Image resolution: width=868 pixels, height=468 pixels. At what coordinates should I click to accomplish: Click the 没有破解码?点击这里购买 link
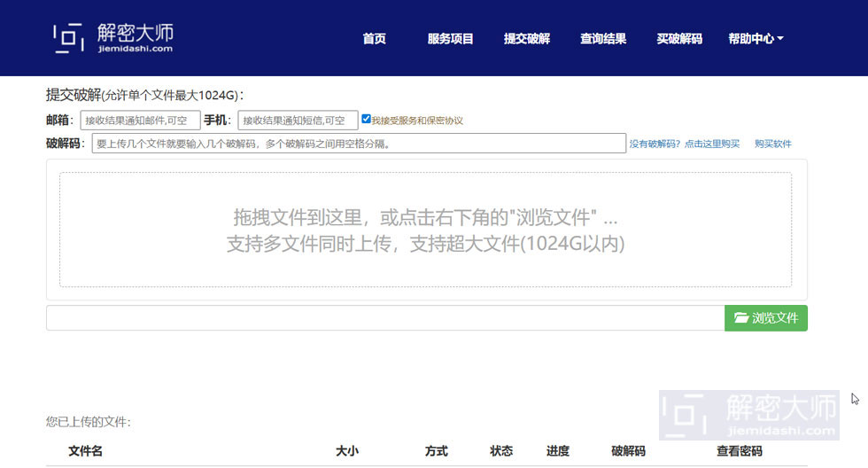684,144
